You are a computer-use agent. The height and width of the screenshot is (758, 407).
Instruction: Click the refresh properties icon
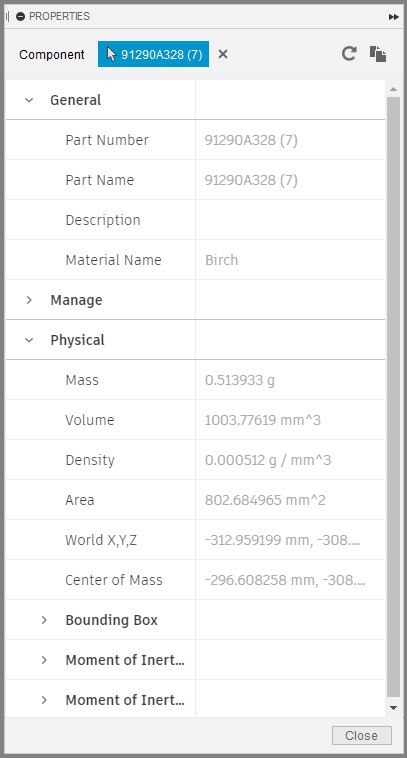(x=349, y=54)
